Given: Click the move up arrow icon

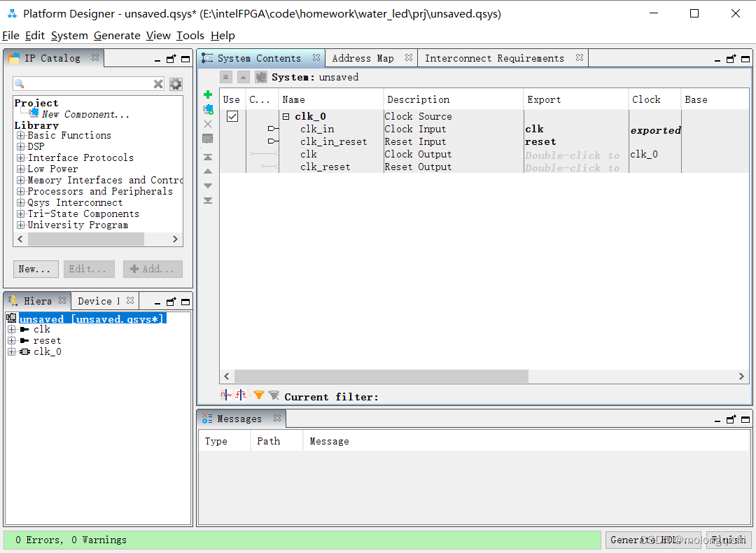Looking at the screenshot, I should [x=208, y=171].
